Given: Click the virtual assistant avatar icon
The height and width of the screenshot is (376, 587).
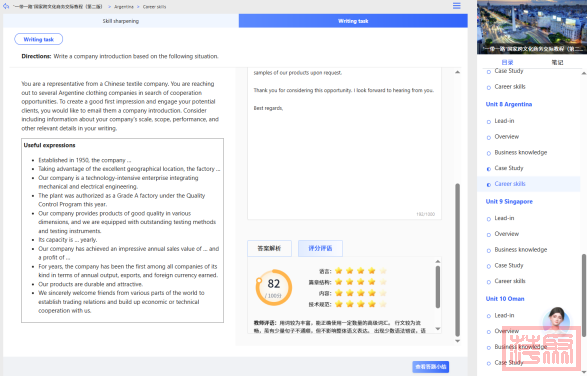Looking at the screenshot, I should coord(557,319).
